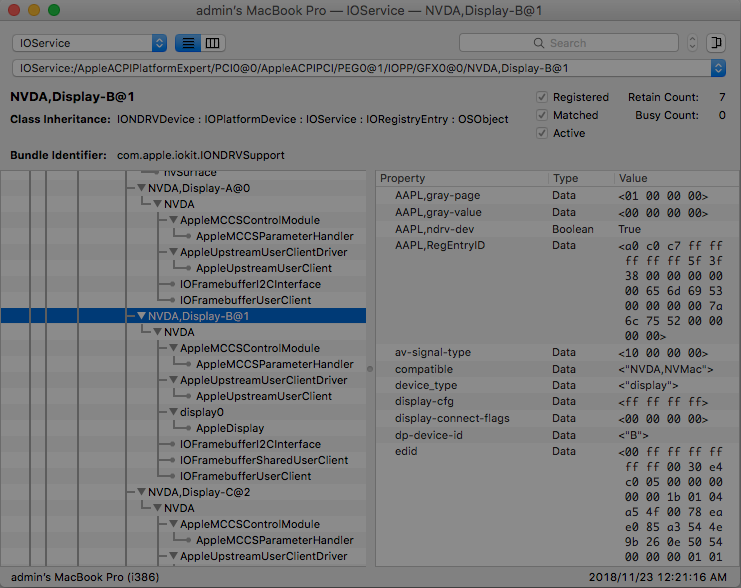Select the display-cfg property row
The width and height of the screenshot is (741, 588).
558,402
